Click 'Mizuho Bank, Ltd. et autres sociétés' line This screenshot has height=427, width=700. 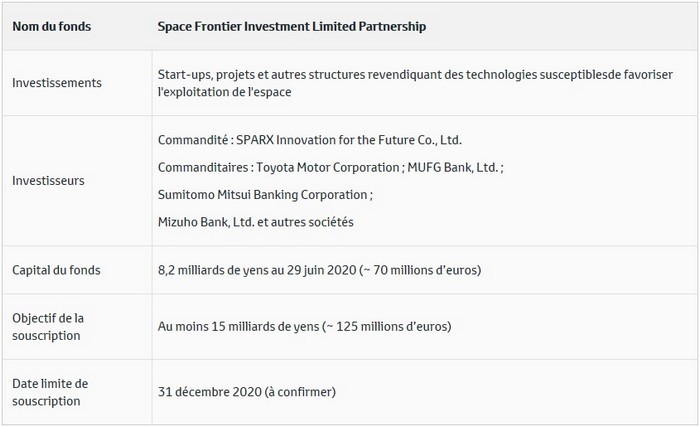click(x=255, y=222)
